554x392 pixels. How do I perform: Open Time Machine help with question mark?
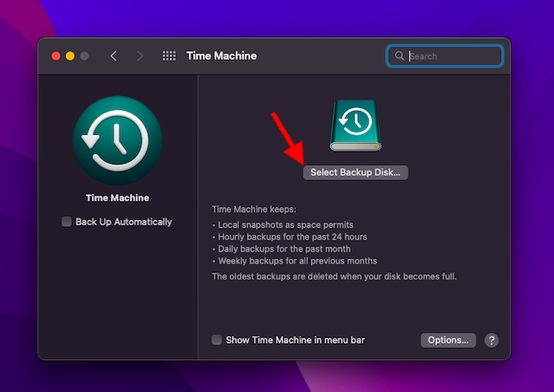coord(492,340)
